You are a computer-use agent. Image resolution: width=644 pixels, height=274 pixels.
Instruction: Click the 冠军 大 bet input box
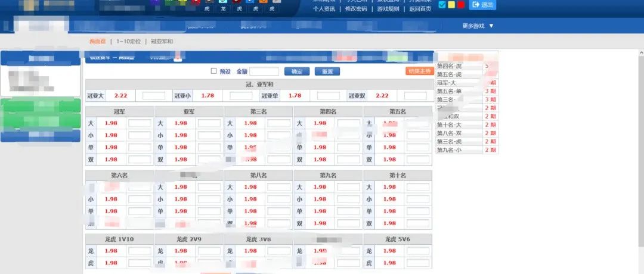[x=140, y=123]
